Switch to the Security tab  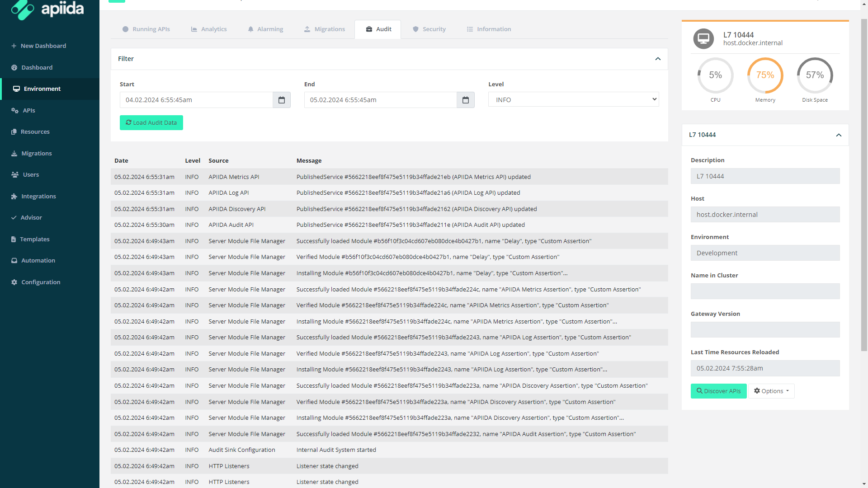429,29
